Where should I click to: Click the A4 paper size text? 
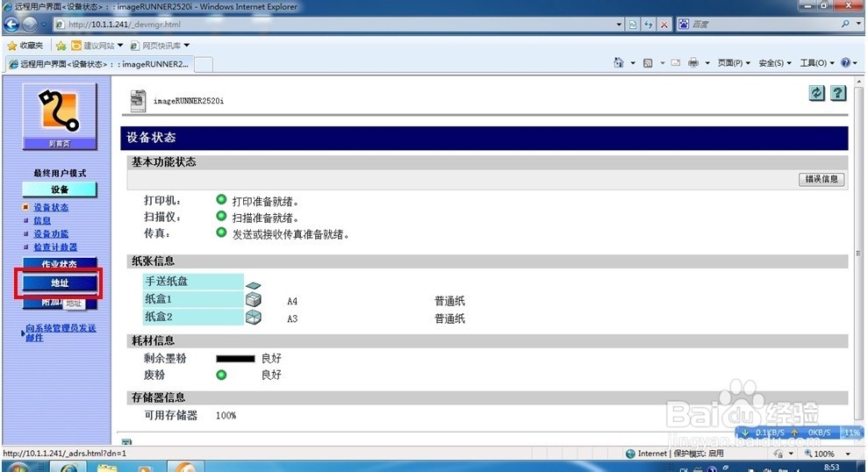(x=292, y=301)
